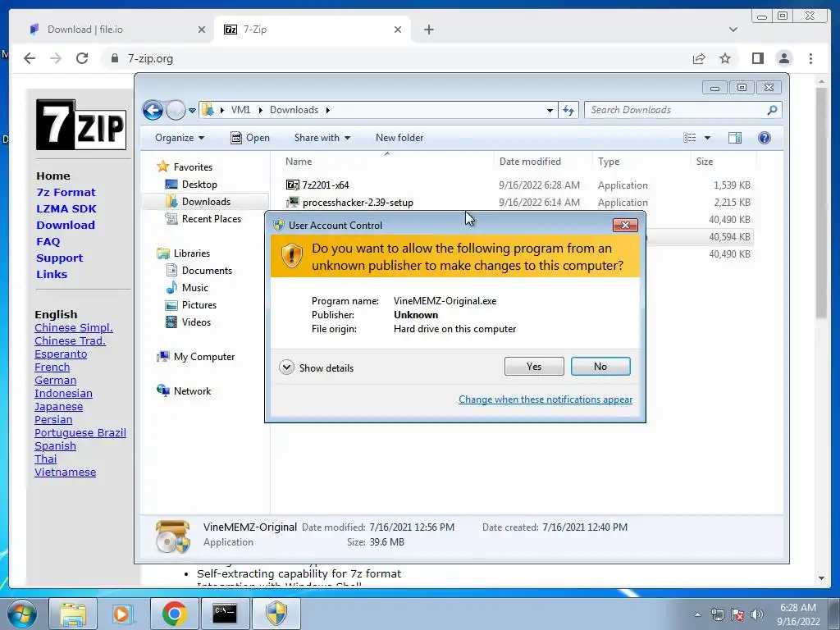Select Network in navigation pane

point(183,391)
